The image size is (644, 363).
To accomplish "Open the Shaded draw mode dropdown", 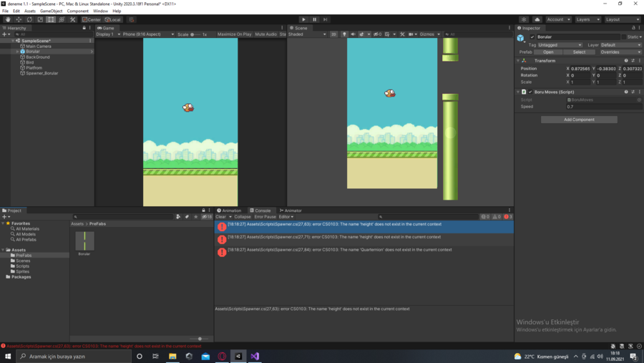I will click(307, 34).
